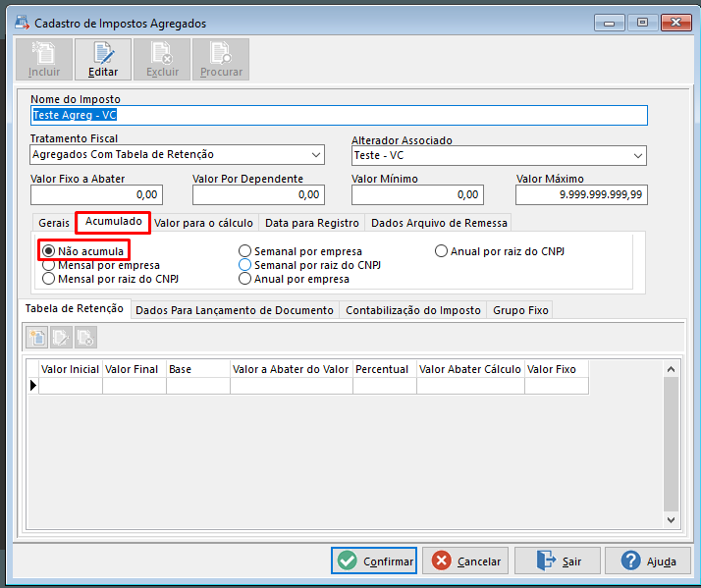This screenshot has height=588, width=701.
Task: Click the Valor Máximo field
Action: 581,195
